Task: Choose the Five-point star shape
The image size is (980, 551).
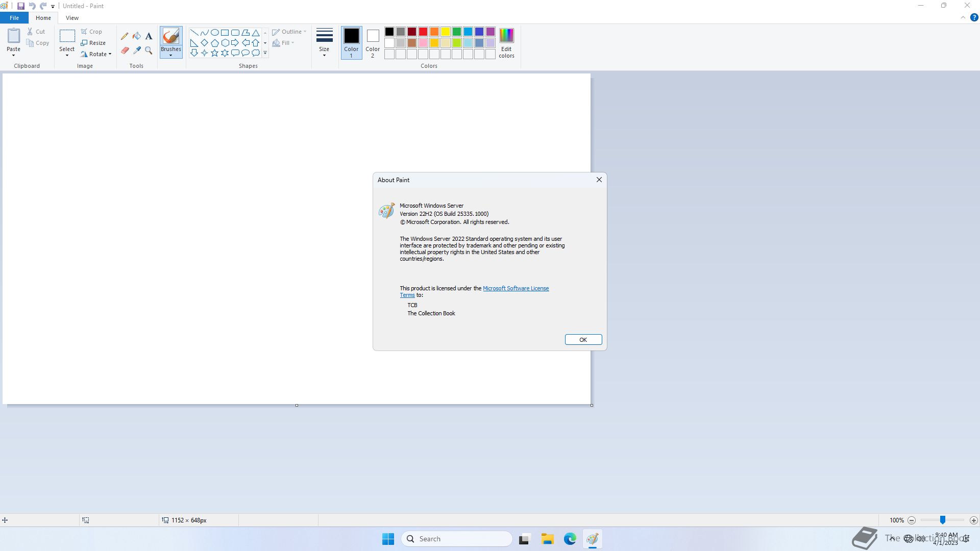Action: point(214,53)
